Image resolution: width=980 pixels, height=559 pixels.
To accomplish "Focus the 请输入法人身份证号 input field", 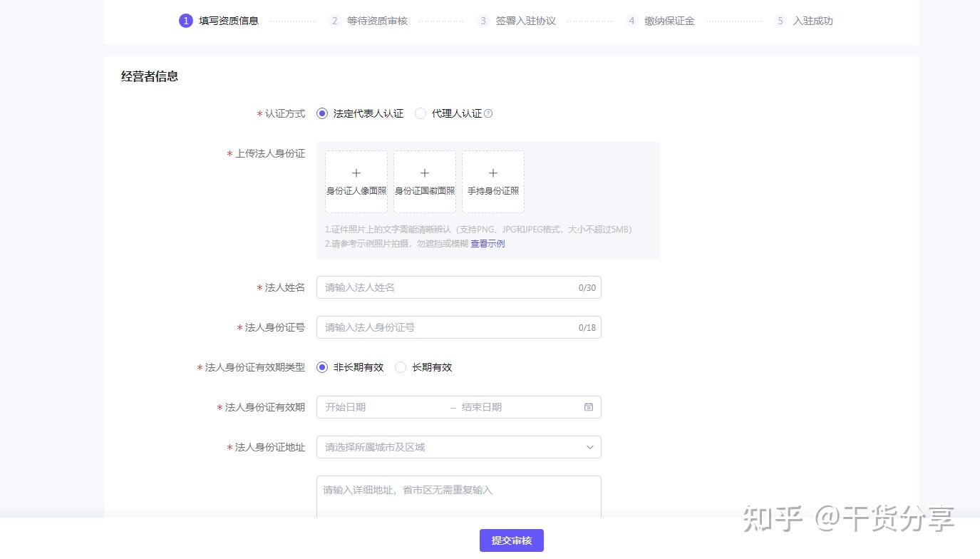I will coord(459,327).
